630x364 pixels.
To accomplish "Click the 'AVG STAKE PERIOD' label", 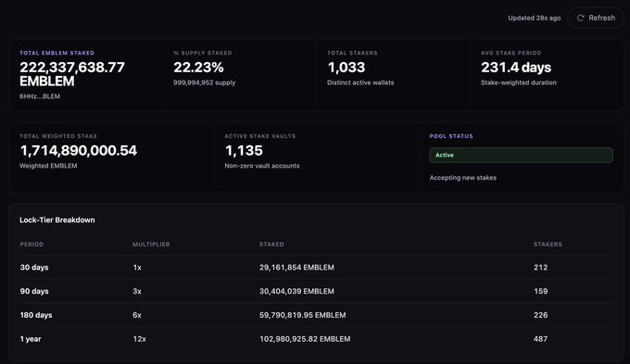I will point(511,53).
